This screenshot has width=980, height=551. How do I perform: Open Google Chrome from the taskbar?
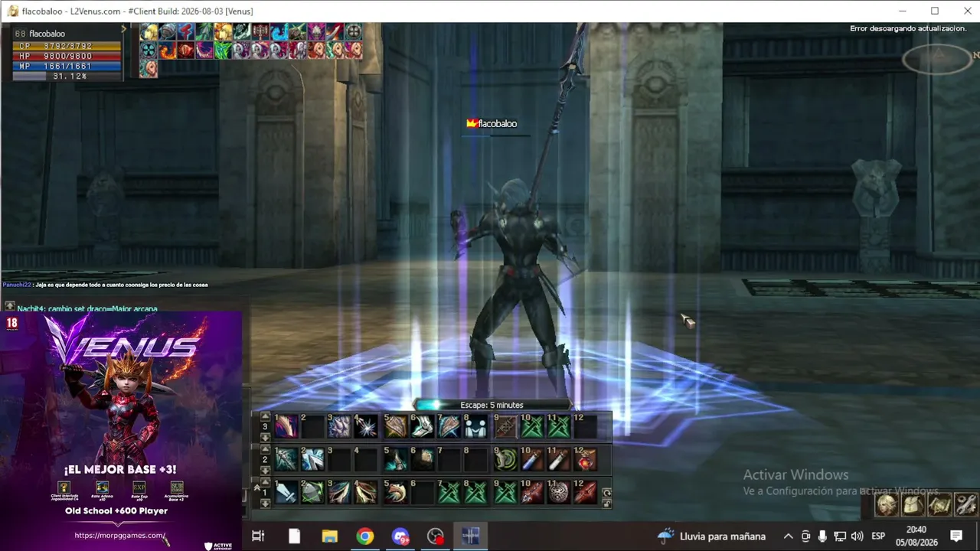point(365,536)
